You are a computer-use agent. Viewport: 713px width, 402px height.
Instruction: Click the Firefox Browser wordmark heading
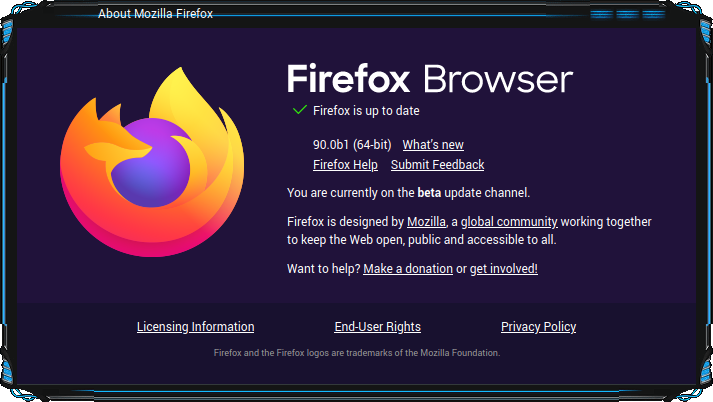[430, 79]
